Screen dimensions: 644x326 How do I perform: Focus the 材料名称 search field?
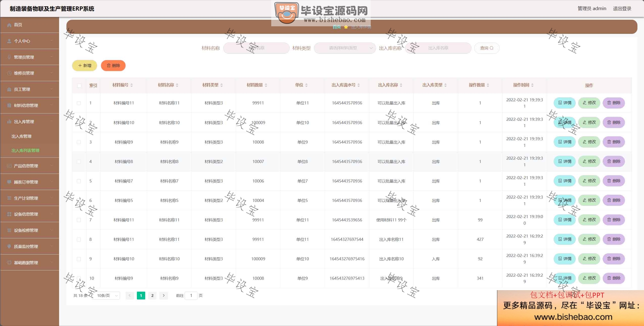click(256, 48)
